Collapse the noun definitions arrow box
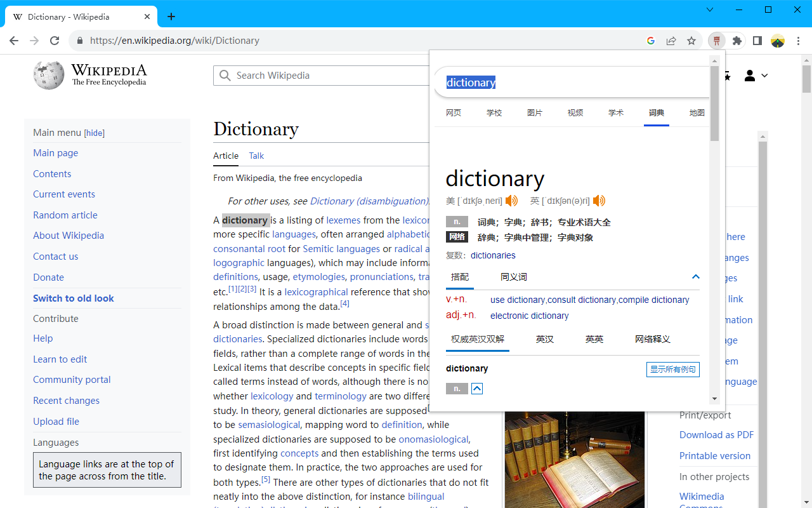Image resolution: width=812 pixels, height=508 pixels. (477, 389)
